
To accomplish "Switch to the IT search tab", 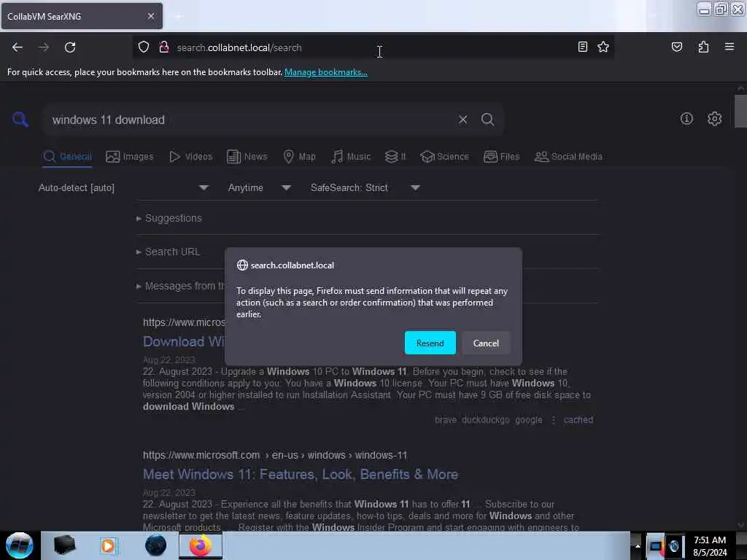I will 395,157.
